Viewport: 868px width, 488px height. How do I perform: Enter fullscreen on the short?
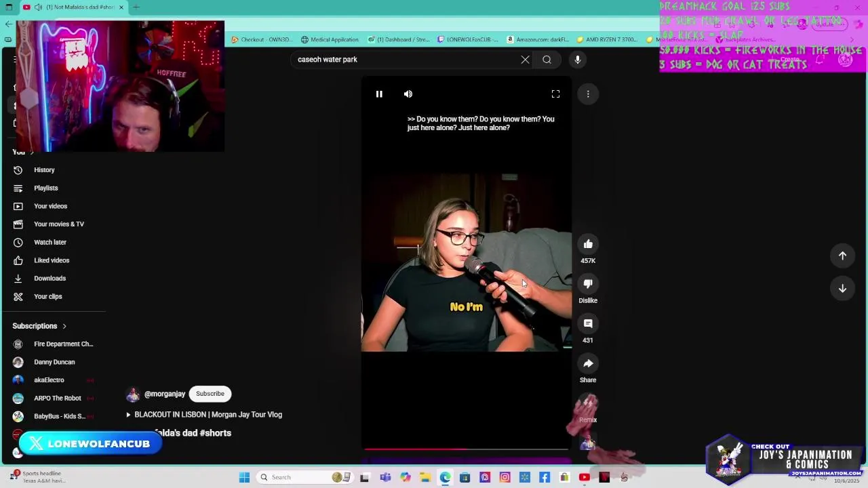[x=555, y=94]
